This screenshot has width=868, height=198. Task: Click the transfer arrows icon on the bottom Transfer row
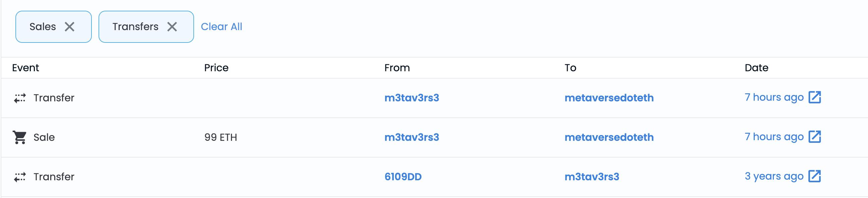coord(20,177)
